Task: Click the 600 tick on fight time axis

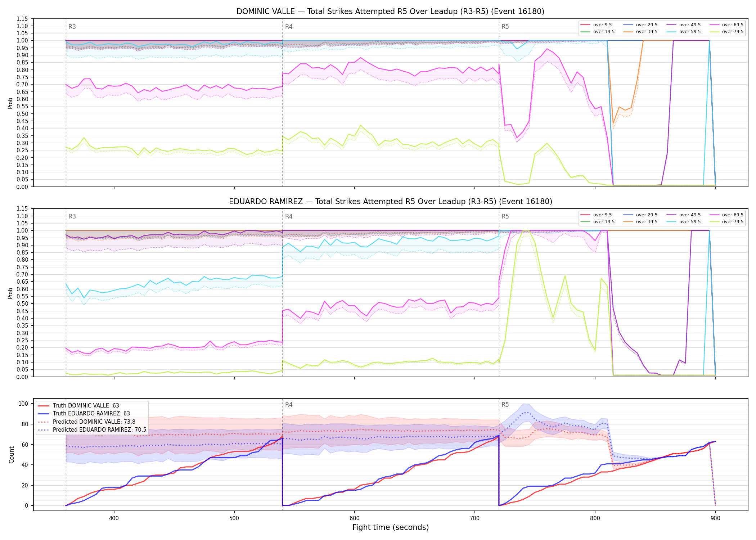Action: point(355,518)
